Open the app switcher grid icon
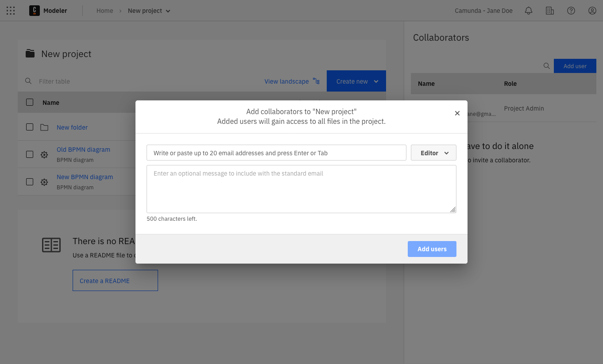 11,11
